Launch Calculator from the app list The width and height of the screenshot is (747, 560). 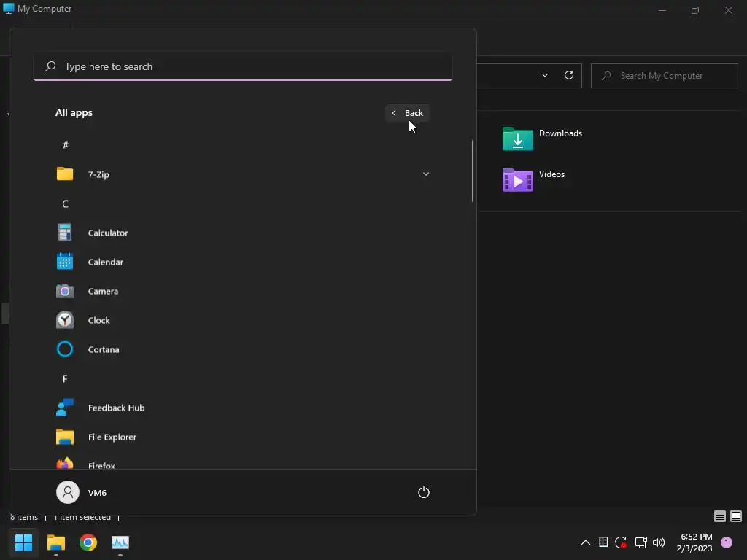243,233
